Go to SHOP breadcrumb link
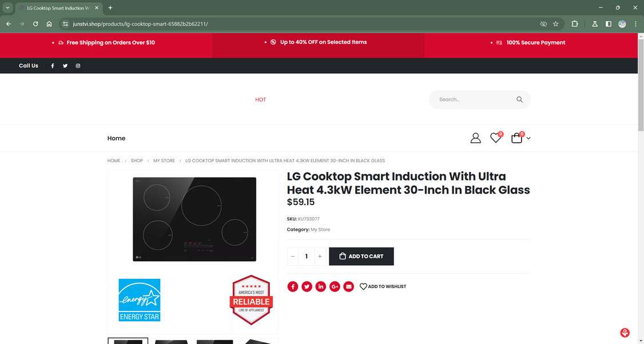Image resolution: width=644 pixels, height=344 pixels. point(137,161)
